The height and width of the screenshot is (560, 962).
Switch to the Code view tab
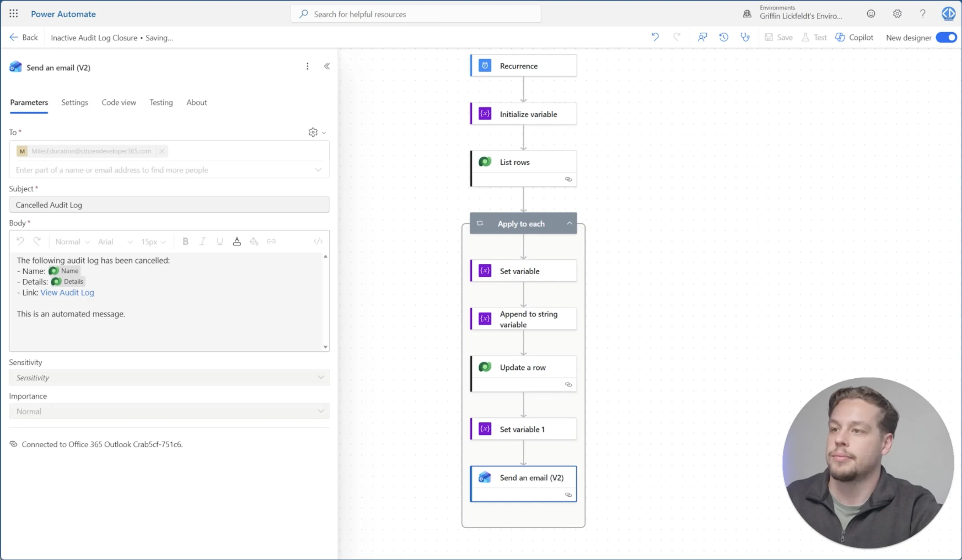pos(119,102)
